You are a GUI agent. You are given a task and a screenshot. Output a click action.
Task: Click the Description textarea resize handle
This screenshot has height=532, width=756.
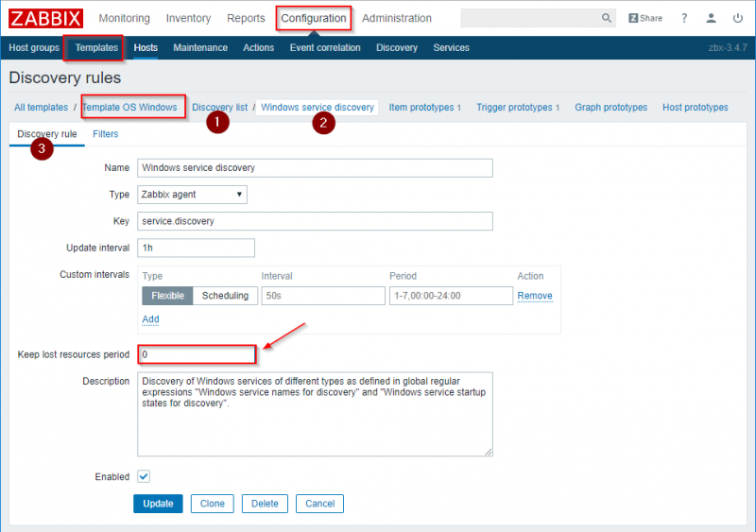click(488, 452)
